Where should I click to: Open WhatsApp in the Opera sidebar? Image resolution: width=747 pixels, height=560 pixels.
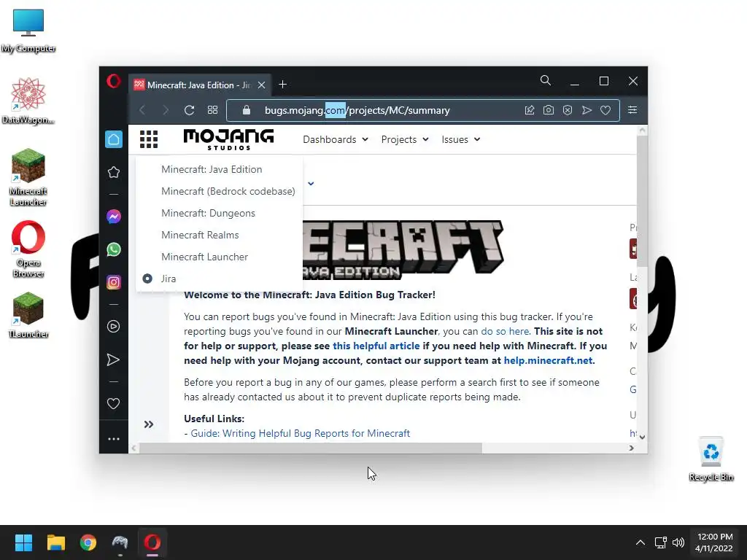click(113, 249)
